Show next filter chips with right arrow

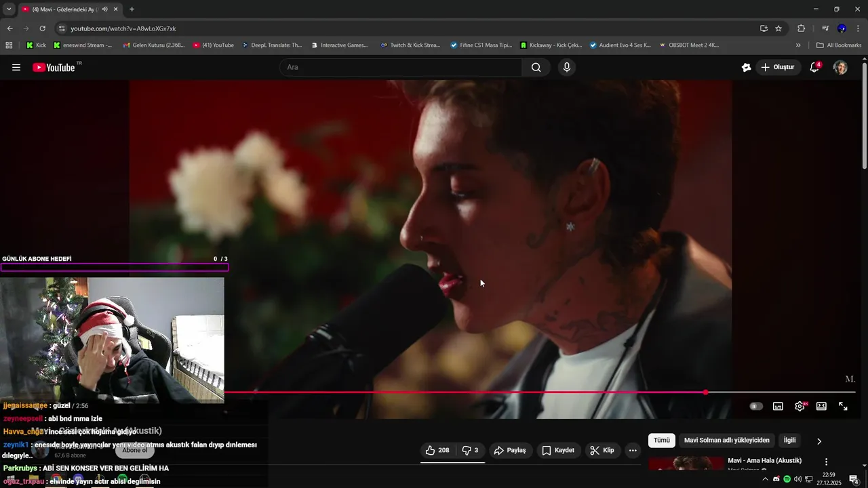(818, 441)
